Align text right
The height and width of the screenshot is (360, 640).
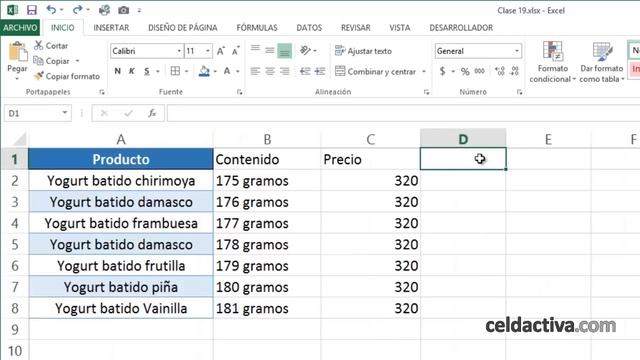pos(284,71)
